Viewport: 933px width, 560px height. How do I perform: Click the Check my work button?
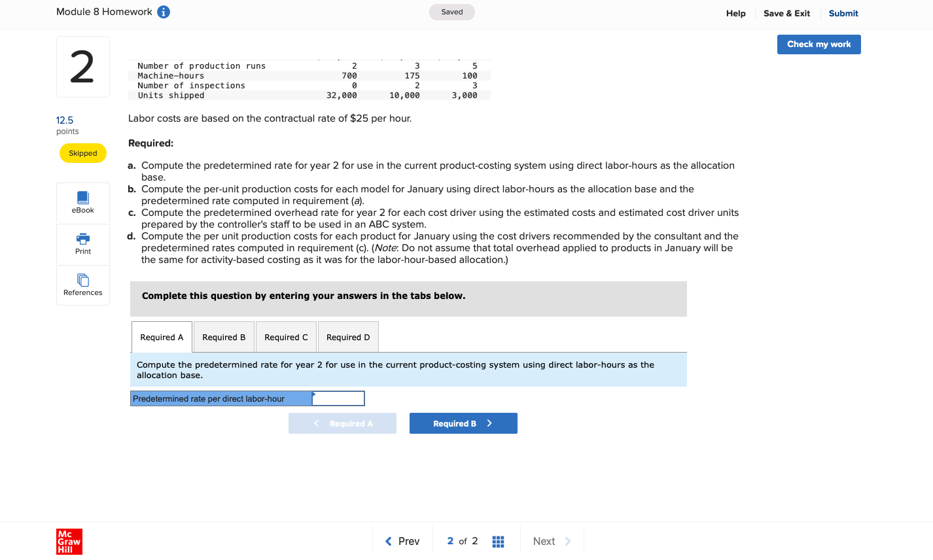[x=819, y=44]
